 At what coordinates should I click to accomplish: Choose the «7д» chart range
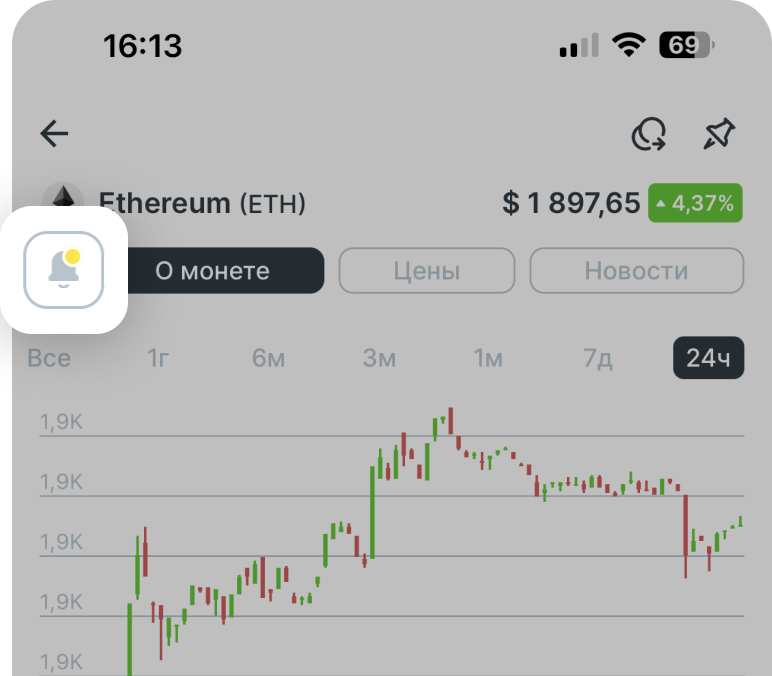pos(598,358)
